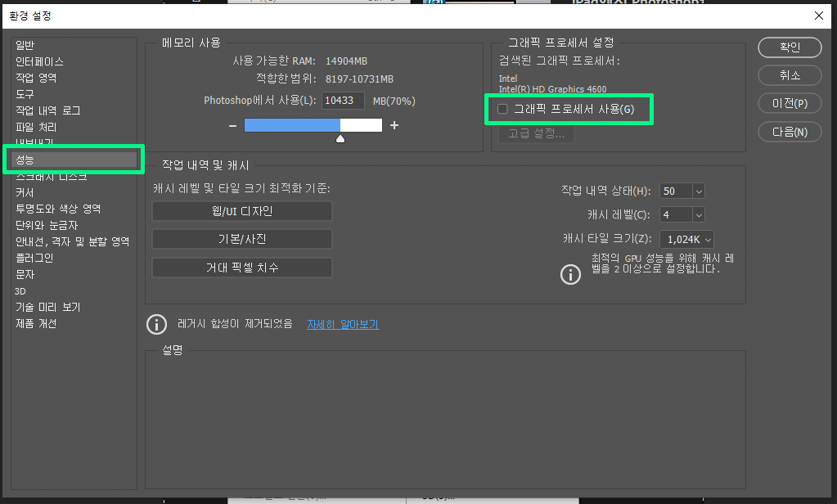Expand the 작업 내역 상태(H) dropdown

tap(699, 191)
